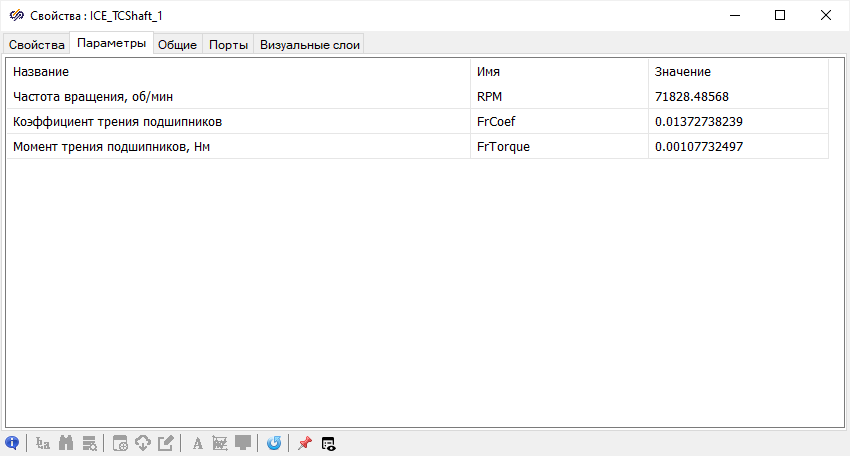Image resolution: width=850 pixels, height=456 pixels.
Task: Open the Общие tab
Action: click(x=177, y=44)
